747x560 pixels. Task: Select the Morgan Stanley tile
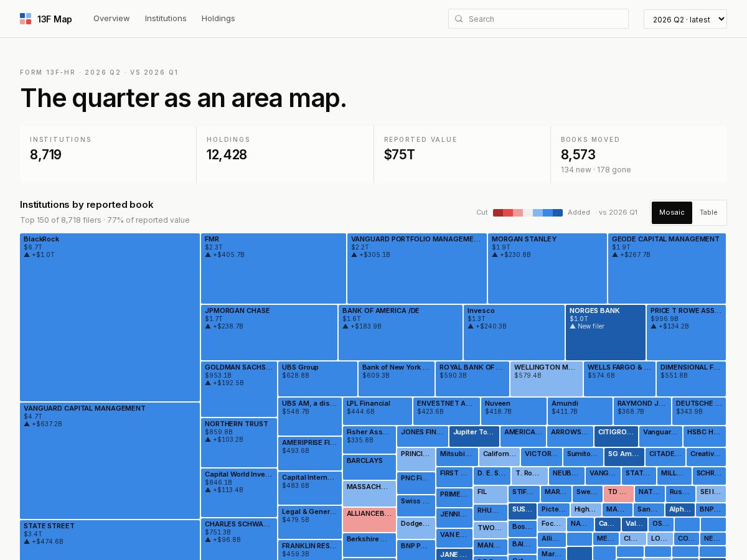tap(547, 268)
